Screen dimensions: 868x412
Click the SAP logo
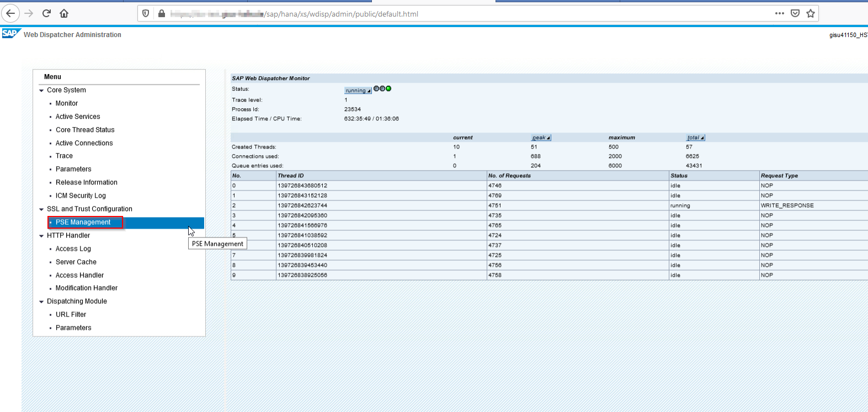pyautogui.click(x=10, y=34)
